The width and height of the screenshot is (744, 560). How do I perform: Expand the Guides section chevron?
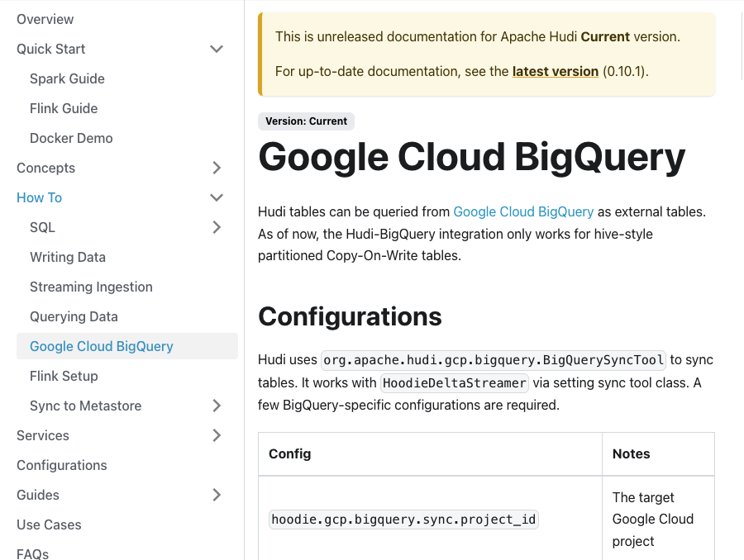pos(217,495)
